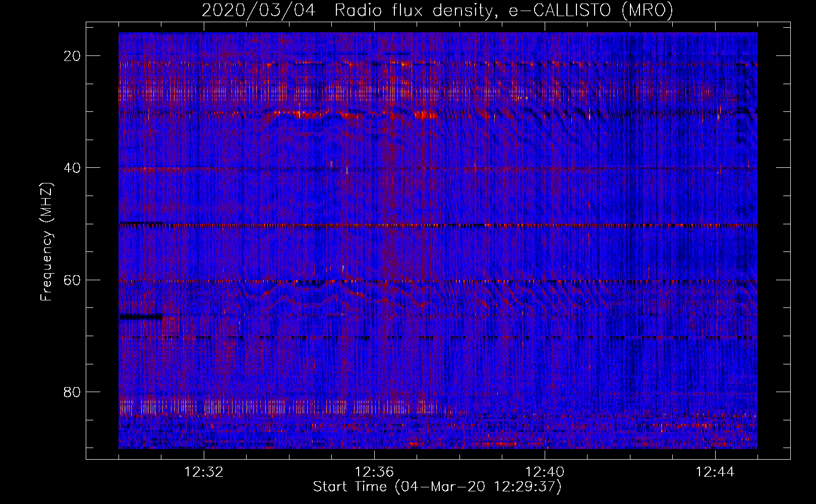Click the 12:40 time tick label

(545, 472)
